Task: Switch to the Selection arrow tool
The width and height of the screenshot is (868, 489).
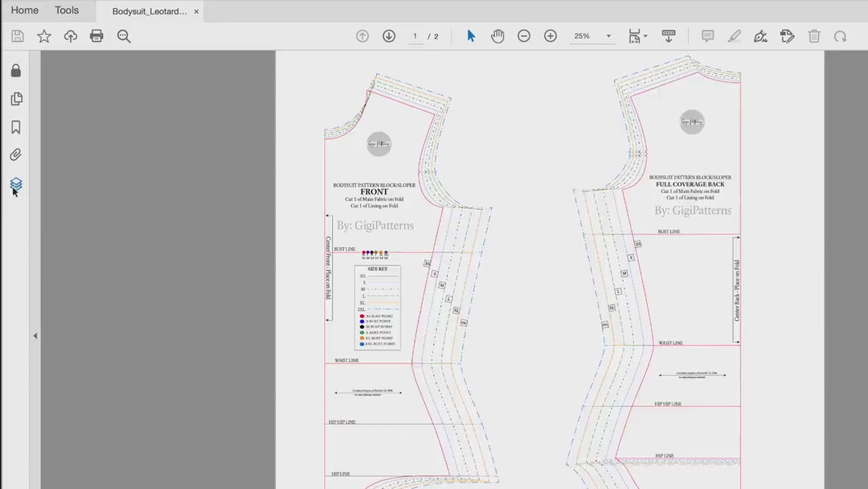Action: [x=471, y=35]
